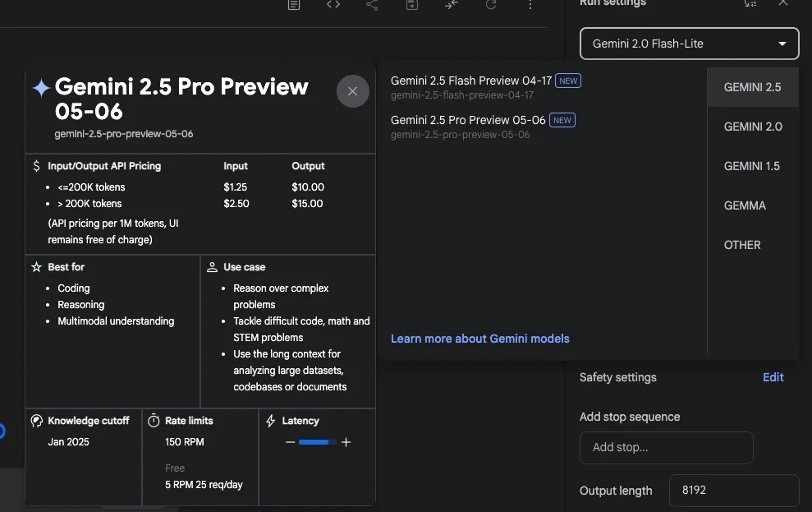Click the compare mode arrows icon
812x512 pixels.
[451, 5]
